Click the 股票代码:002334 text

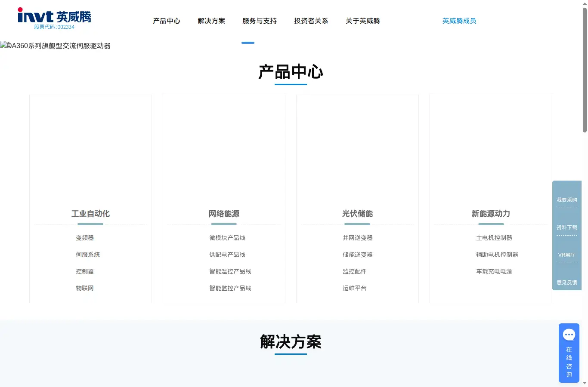[54, 27]
